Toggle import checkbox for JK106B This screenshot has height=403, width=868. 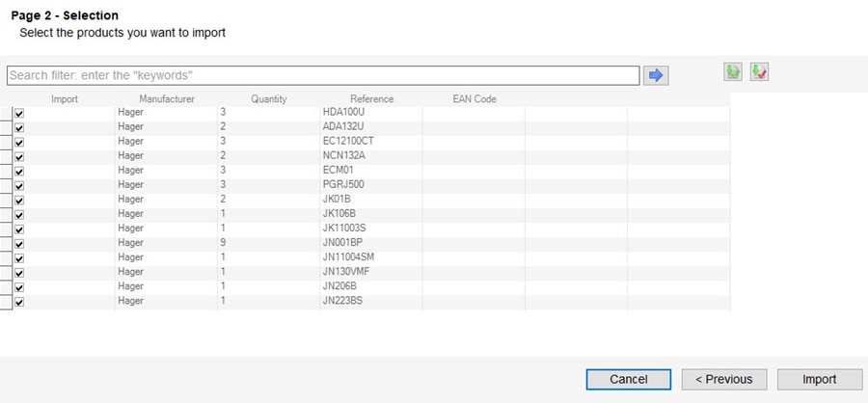pos(19,215)
